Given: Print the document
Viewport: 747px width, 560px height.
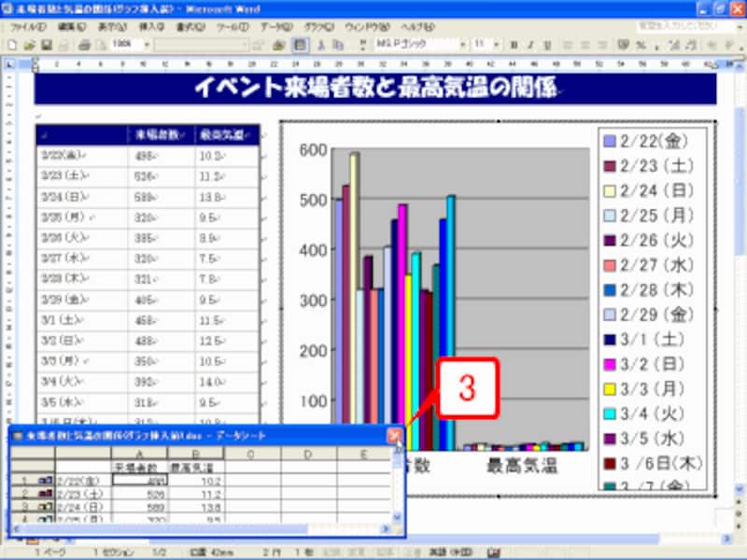Looking at the screenshot, I should point(86,45).
